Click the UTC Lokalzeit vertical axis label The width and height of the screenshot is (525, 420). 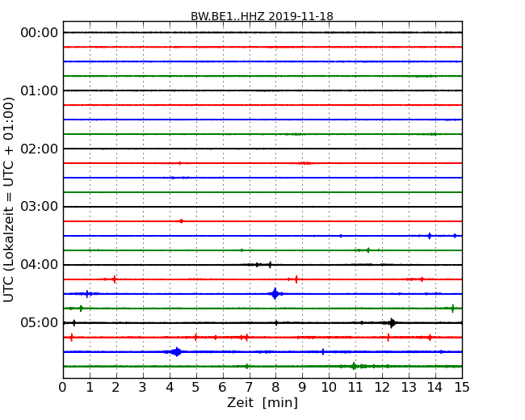point(9,199)
